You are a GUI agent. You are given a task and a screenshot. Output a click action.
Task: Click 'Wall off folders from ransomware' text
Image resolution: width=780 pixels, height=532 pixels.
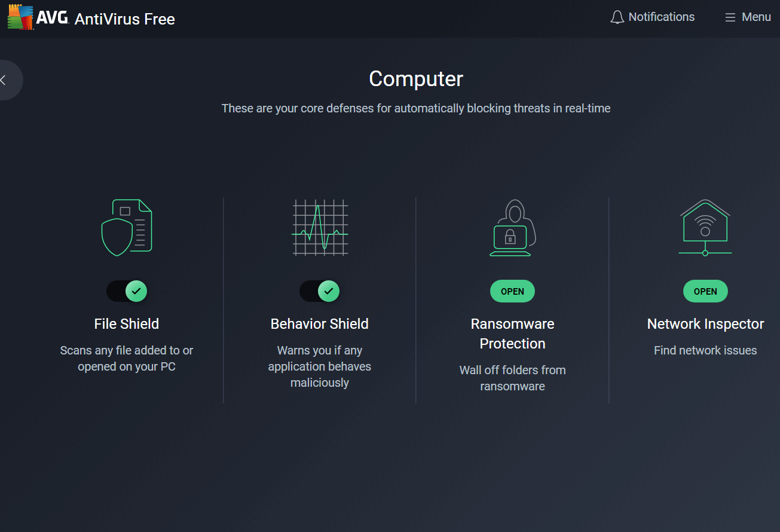[x=512, y=378]
